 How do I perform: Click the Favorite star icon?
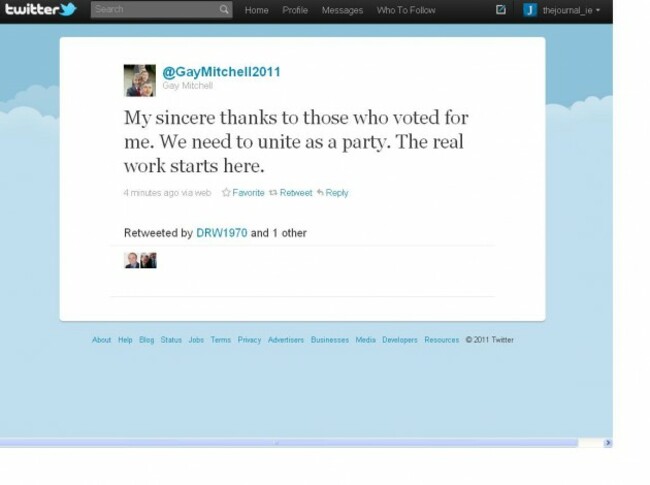[x=226, y=192]
